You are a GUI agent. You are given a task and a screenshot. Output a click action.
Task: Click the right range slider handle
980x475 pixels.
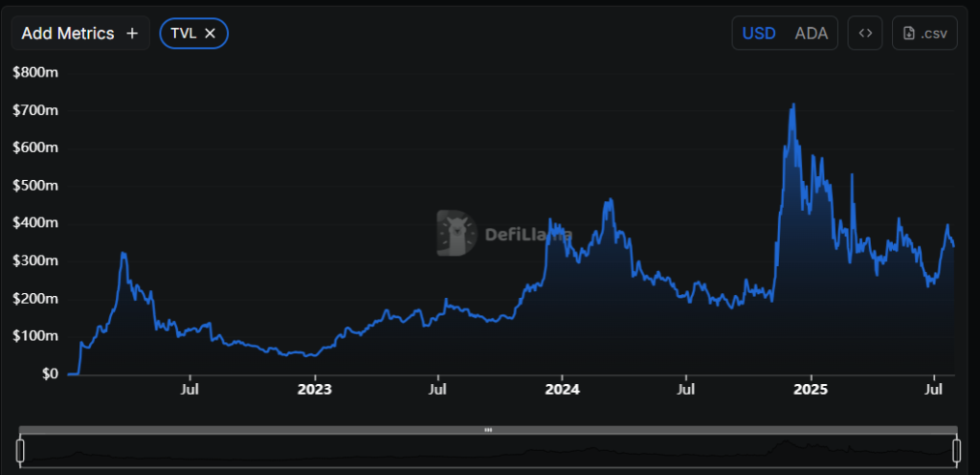(x=956, y=451)
